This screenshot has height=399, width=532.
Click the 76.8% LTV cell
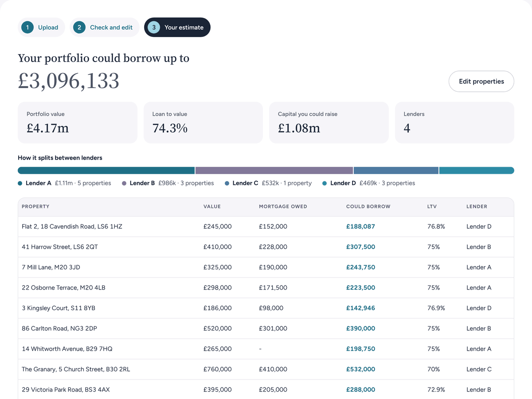click(436, 227)
